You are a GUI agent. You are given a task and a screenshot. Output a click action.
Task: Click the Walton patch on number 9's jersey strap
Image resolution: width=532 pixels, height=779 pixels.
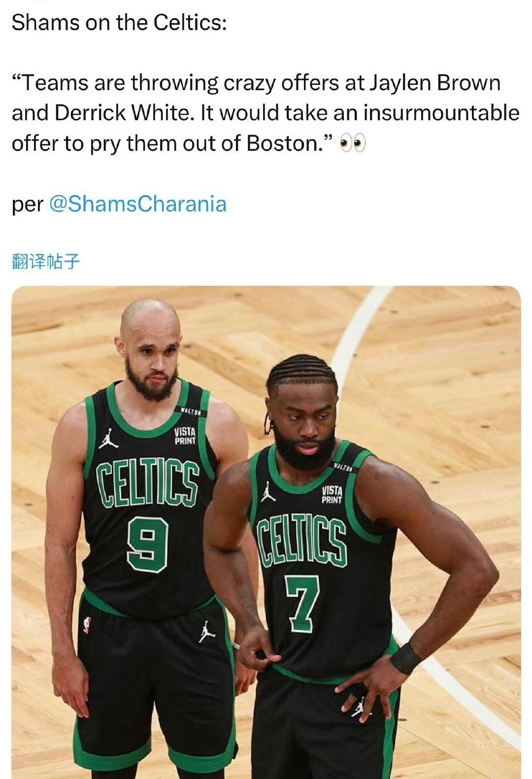click(191, 411)
